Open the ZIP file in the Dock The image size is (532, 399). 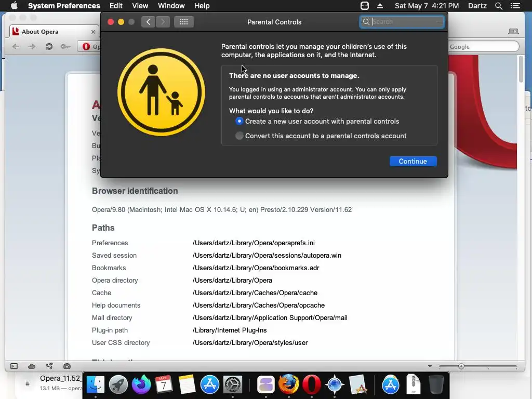click(413, 384)
